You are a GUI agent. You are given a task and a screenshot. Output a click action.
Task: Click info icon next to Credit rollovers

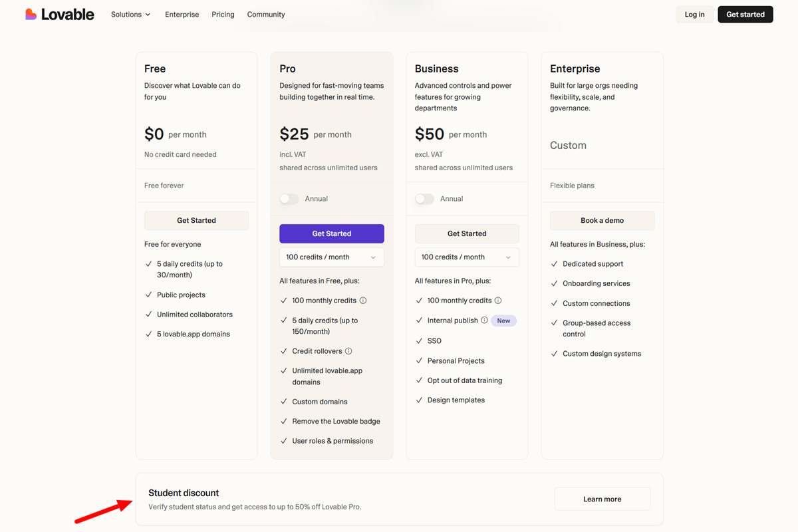[x=348, y=351]
